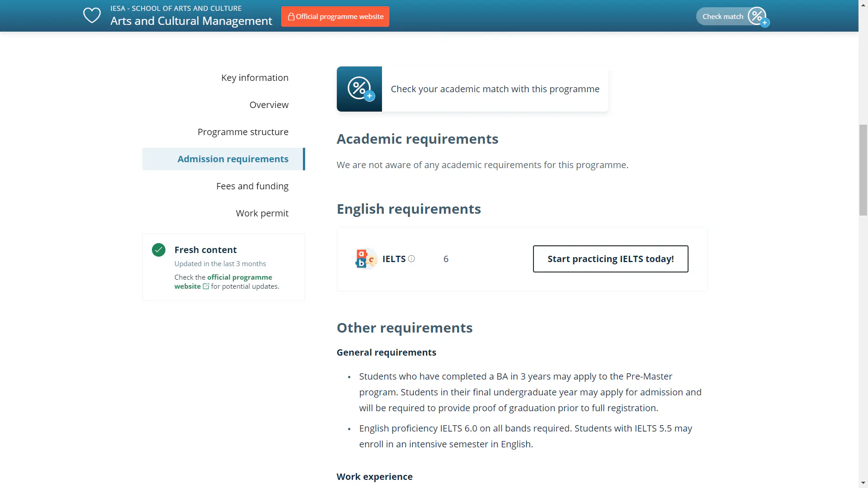Image resolution: width=868 pixels, height=488 pixels.
Task: Click Start practicing IELTS today button
Action: coord(610,258)
